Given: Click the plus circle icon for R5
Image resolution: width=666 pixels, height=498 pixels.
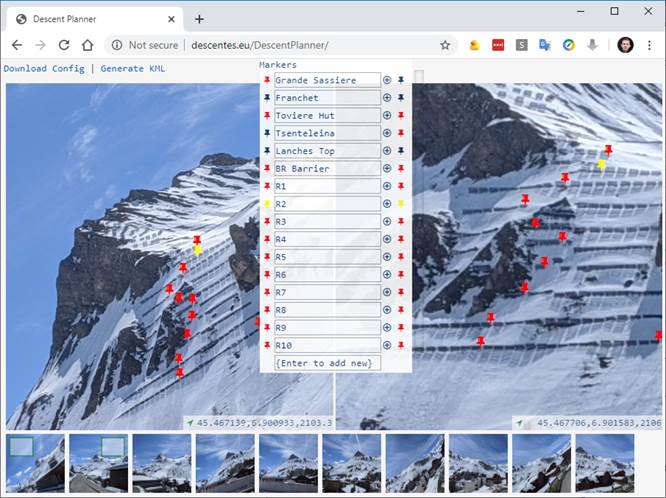Looking at the screenshot, I should (387, 257).
